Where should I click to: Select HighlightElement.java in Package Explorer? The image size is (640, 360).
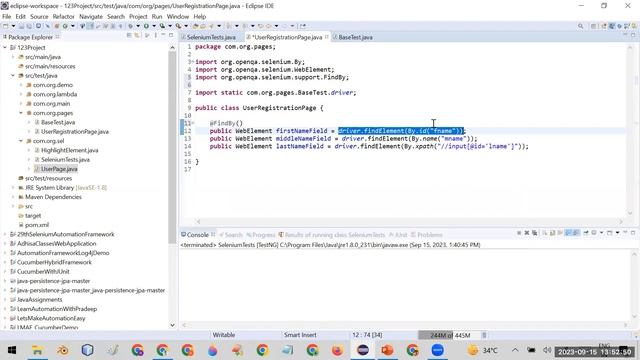coord(69,150)
